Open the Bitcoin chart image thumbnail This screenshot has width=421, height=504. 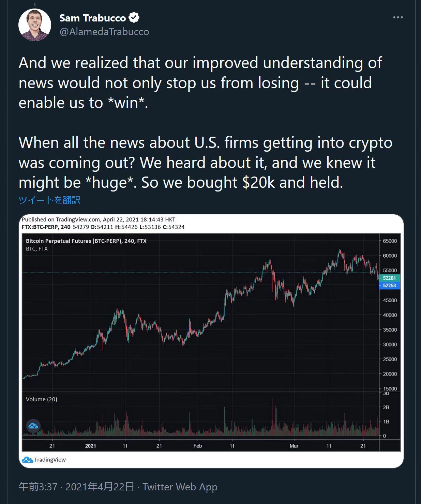pyautogui.click(x=211, y=341)
